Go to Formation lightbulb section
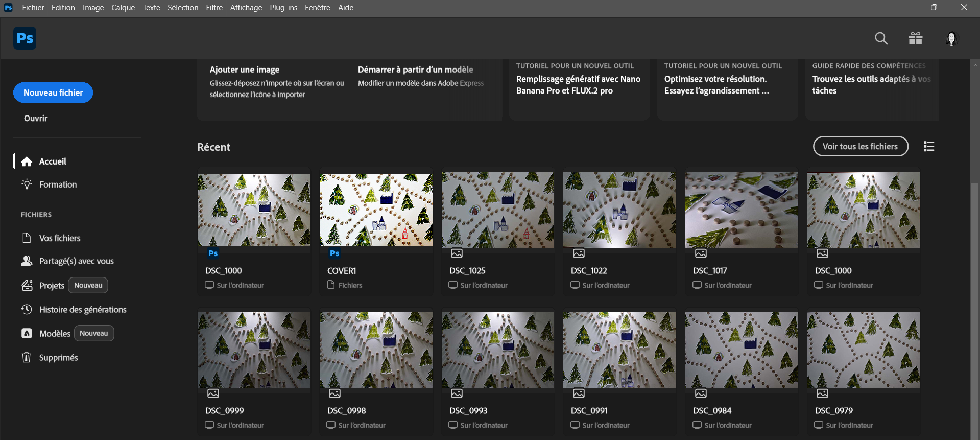Screen dimensions: 980x440 (x=58, y=184)
